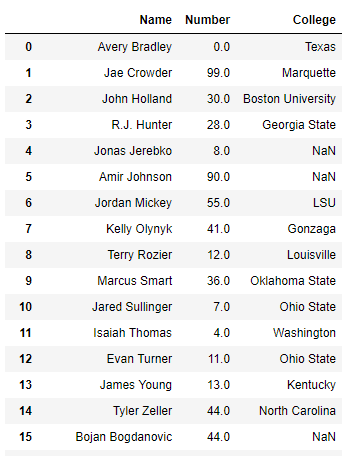This screenshot has width=362, height=456.
Task: Click row index 9
Action: click(29, 281)
